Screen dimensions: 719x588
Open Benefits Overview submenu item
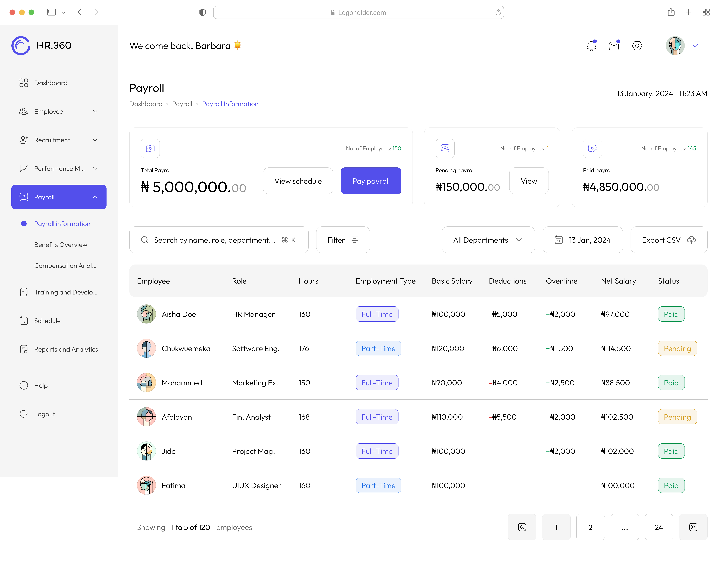[x=61, y=245]
